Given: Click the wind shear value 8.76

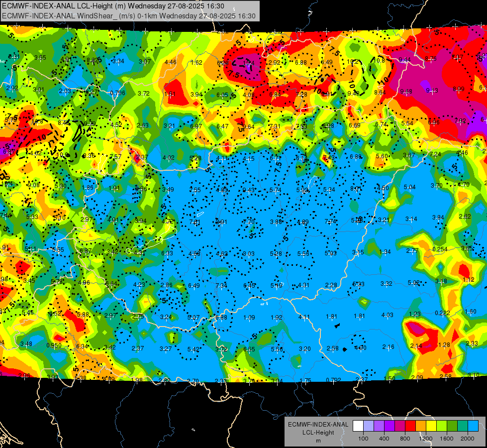Looking at the screenshot, I should [431, 58].
